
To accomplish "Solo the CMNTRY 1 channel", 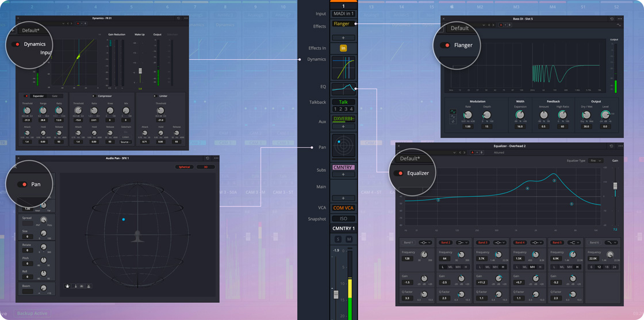I will tap(338, 239).
